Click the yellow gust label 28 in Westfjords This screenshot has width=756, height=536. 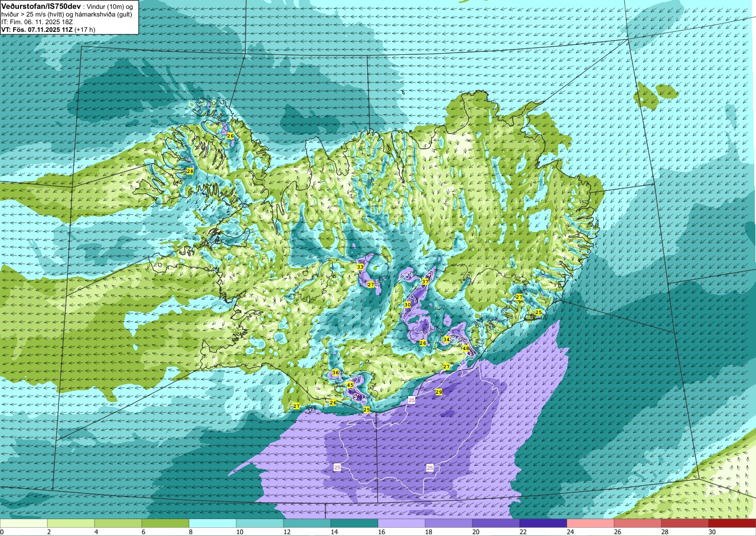(190, 171)
